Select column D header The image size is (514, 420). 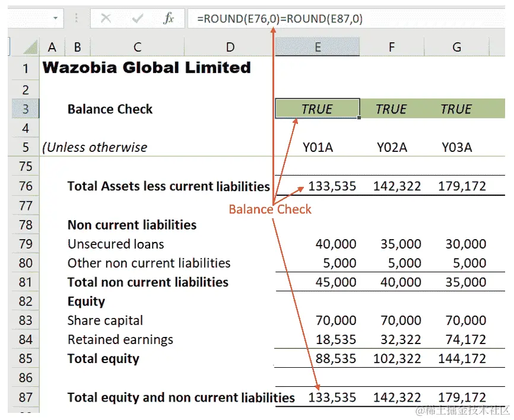pyautogui.click(x=230, y=47)
